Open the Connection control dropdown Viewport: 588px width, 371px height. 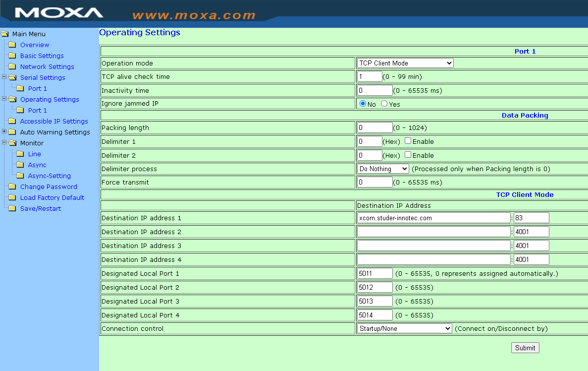pyautogui.click(x=404, y=328)
